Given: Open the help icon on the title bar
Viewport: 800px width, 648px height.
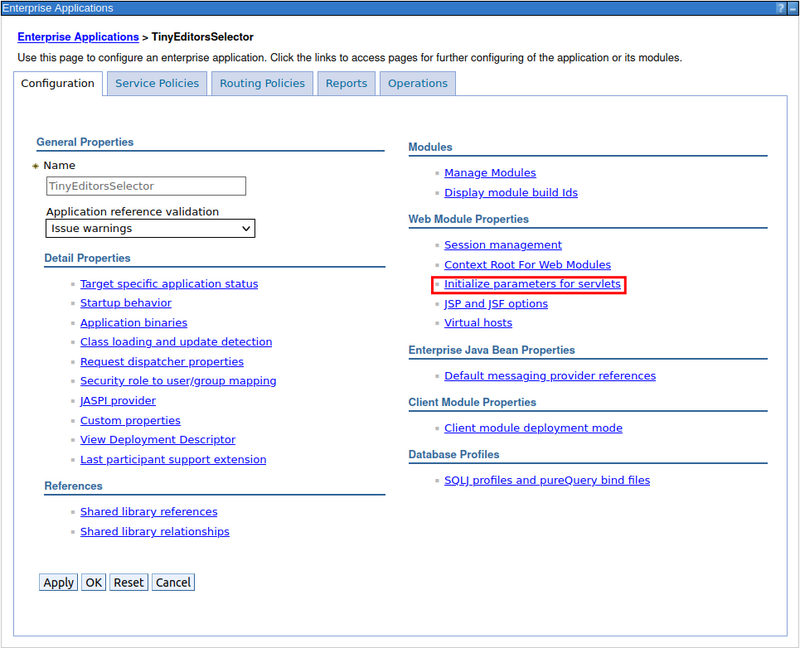Looking at the screenshot, I should tap(781, 8).
